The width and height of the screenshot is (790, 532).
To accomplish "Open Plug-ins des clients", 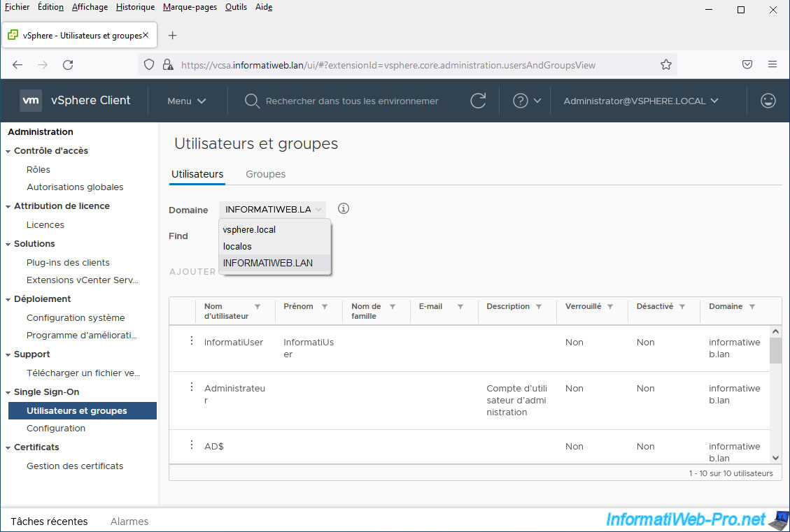I will pos(68,263).
